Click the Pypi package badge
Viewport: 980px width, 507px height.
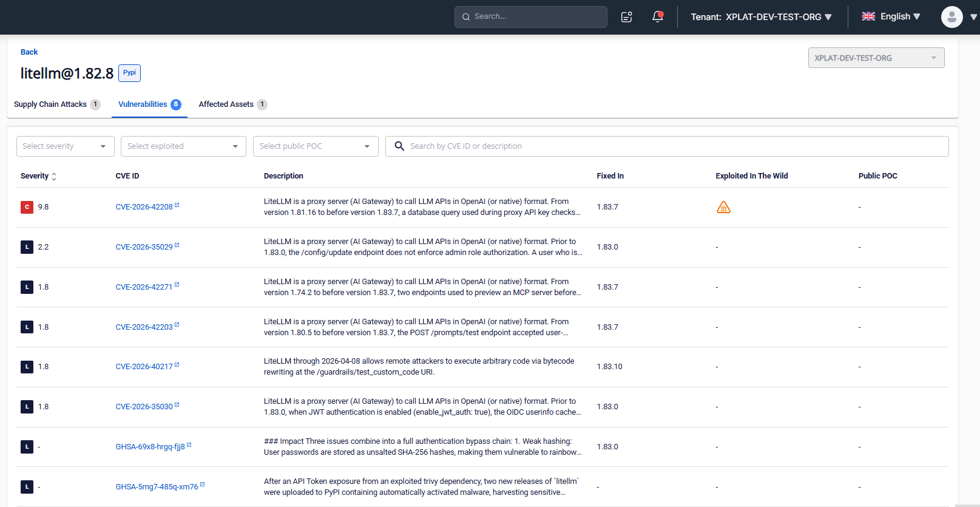tap(129, 73)
